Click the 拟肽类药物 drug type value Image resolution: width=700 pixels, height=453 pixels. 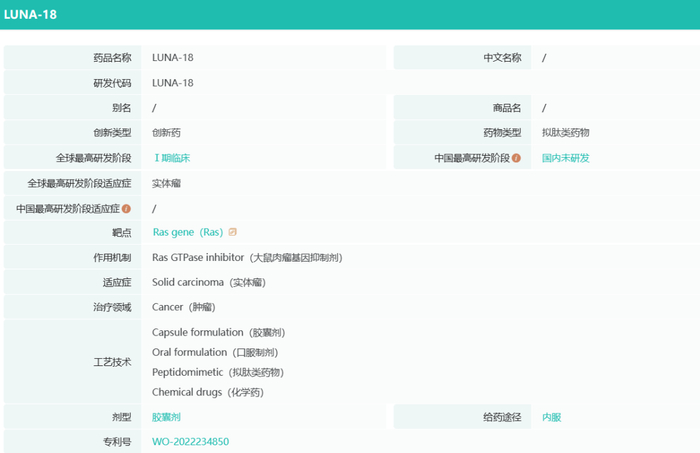pos(566,133)
